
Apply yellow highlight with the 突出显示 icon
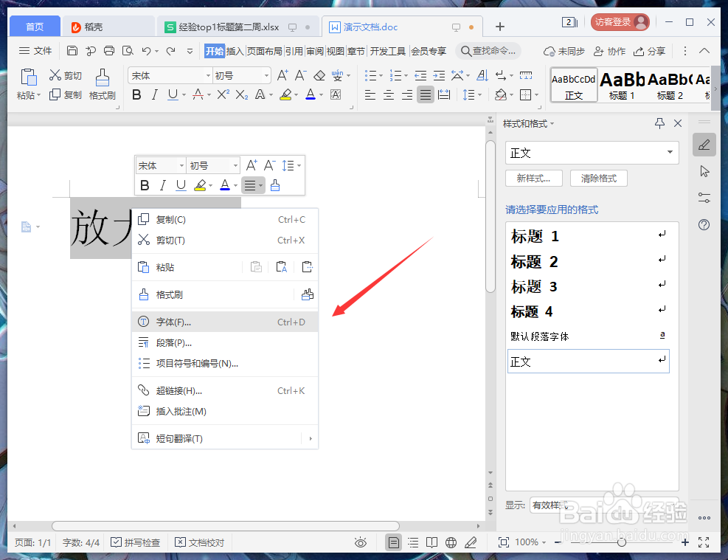point(287,94)
